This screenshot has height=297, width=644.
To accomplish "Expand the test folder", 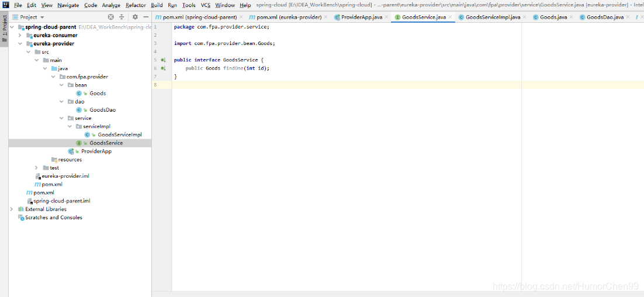I will point(36,168).
